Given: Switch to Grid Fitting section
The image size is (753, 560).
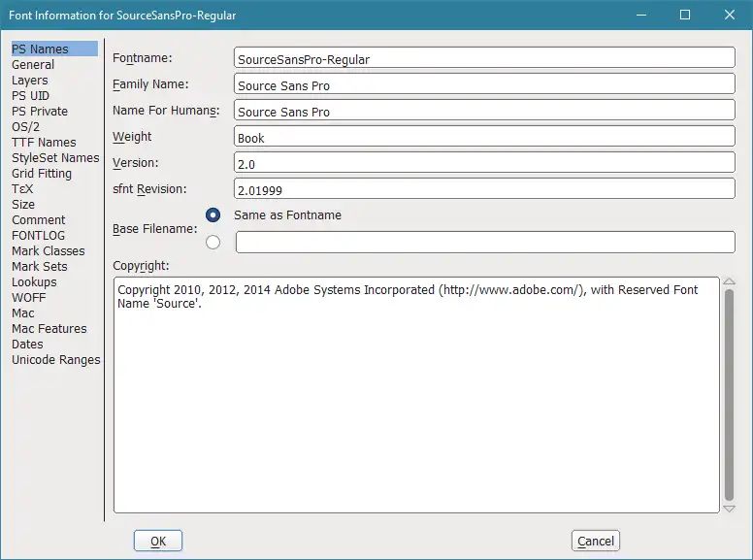Looking at the screenshot, I should pos(42,174).
